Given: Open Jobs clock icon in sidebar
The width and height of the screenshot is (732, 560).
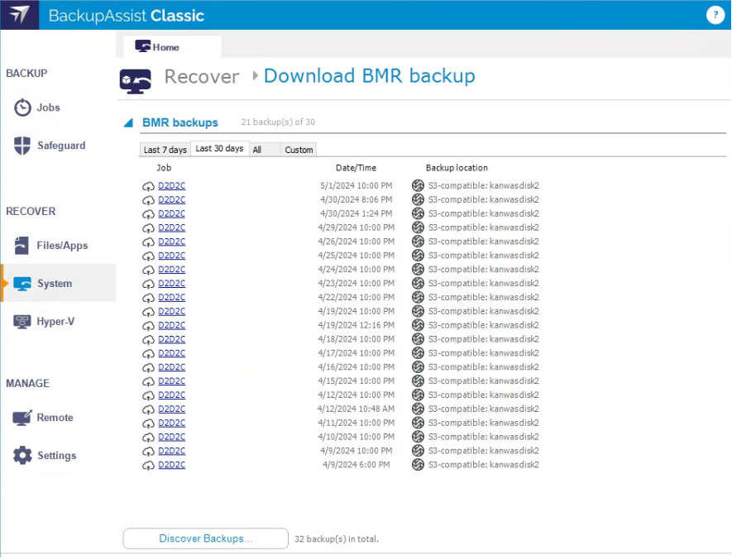Looking at the screenshot, I should 22,108.
